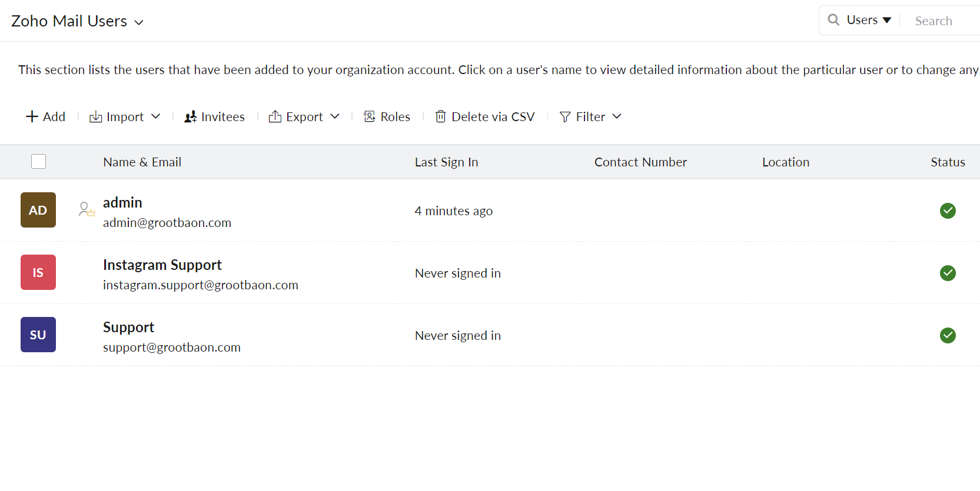This screenshot has width=980, height=491.
Task: Click the super admin crown icon beside admin
Action: click(87, 209)
